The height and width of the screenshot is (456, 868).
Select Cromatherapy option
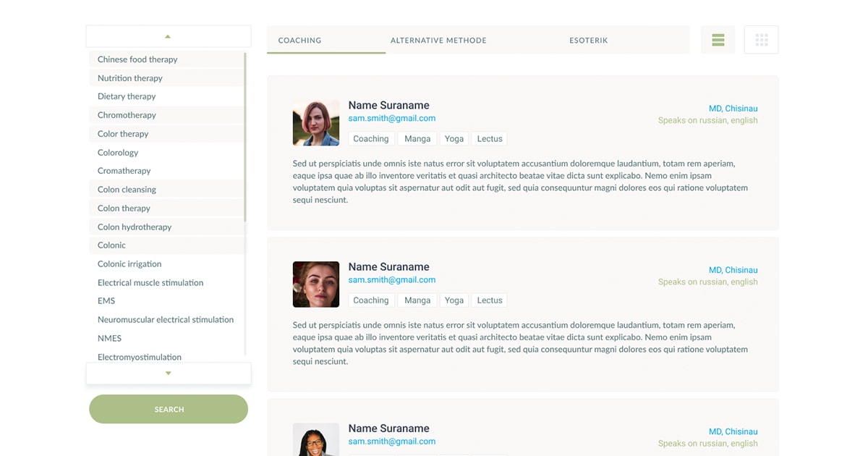(166, 171)
